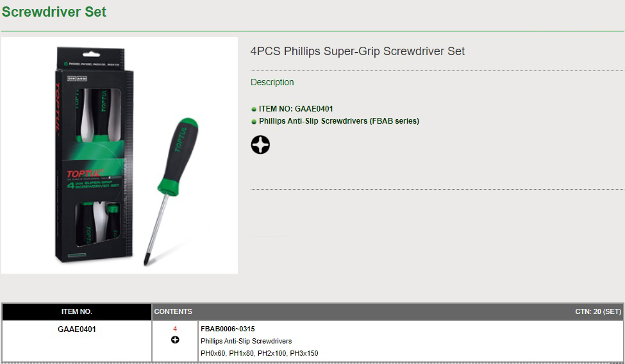Click the FBAB0006~0315 part number
Viewport: 625px width, 364px height.
[x=228, y=329]
